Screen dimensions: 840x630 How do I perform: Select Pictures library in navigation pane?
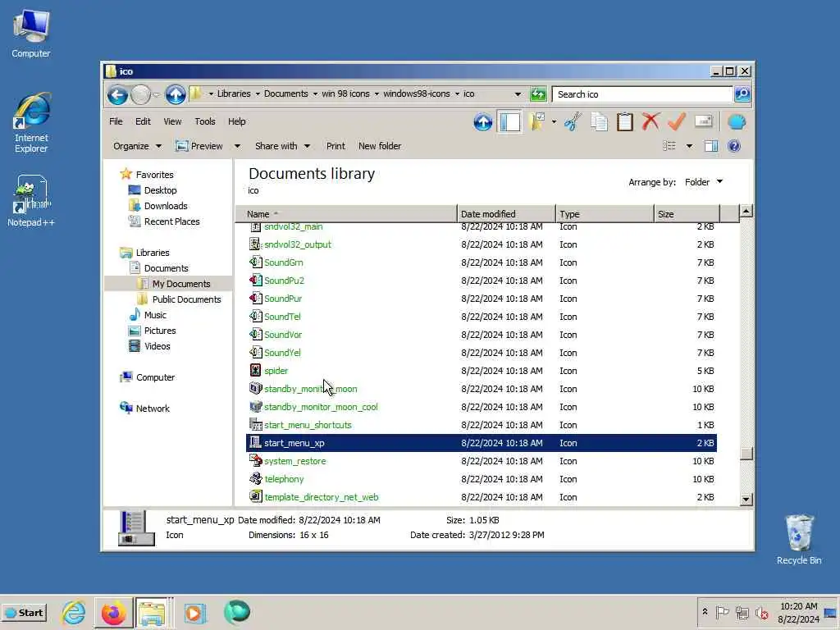(x=160, y=331)
